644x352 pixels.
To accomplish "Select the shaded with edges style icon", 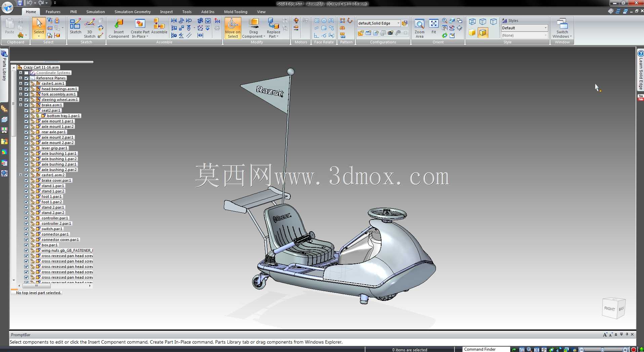I will point(483,33).
